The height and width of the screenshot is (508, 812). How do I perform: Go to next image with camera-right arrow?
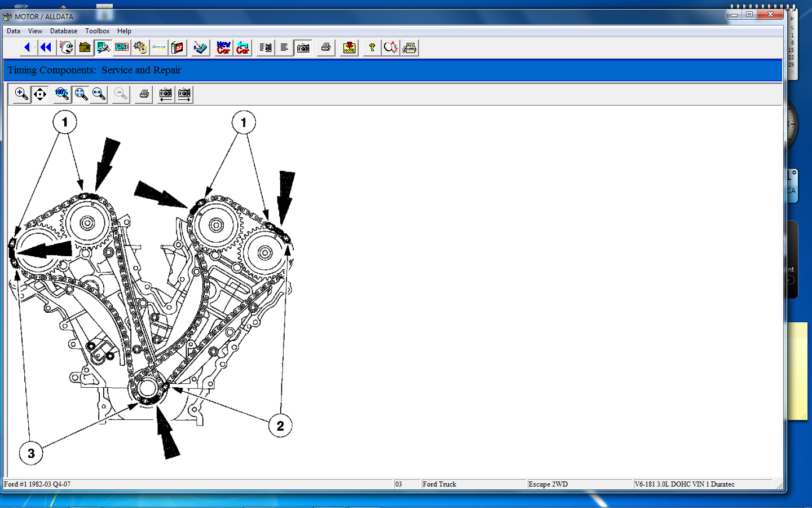click(184, 94)
